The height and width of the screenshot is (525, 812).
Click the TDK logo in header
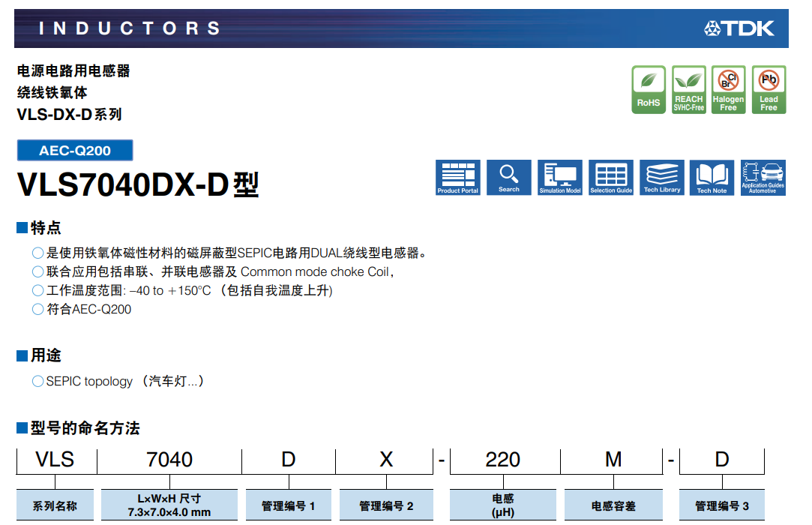pos(739,28)
